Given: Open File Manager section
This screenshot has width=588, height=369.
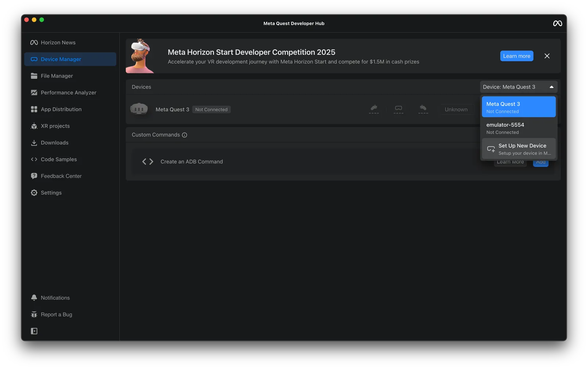Looking at the screenshot, I should tap(70, 76).
